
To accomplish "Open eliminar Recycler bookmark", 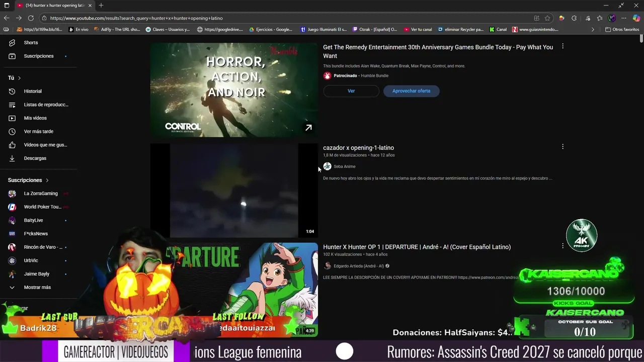I will [x=461, y=30].
